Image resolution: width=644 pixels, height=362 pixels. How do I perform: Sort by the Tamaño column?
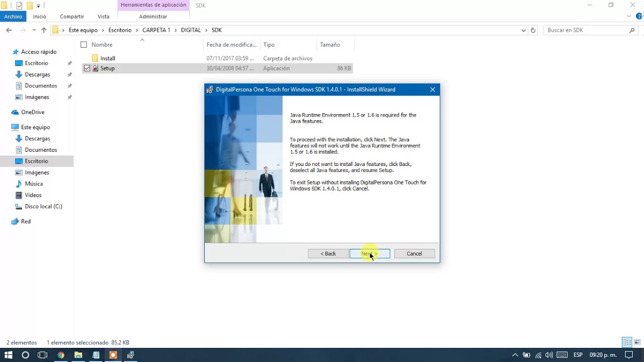tap(330, 45)
